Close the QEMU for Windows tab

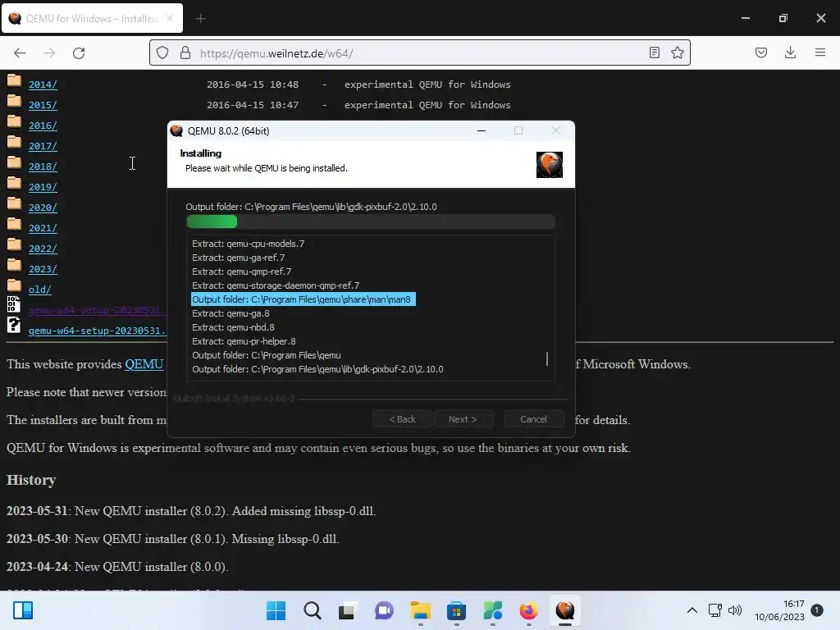coord(170,18)
